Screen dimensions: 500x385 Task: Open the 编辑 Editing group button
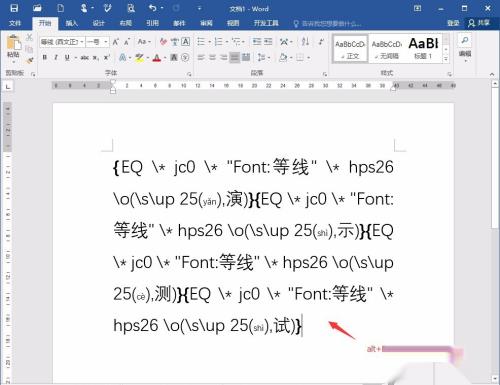[465, 48]
